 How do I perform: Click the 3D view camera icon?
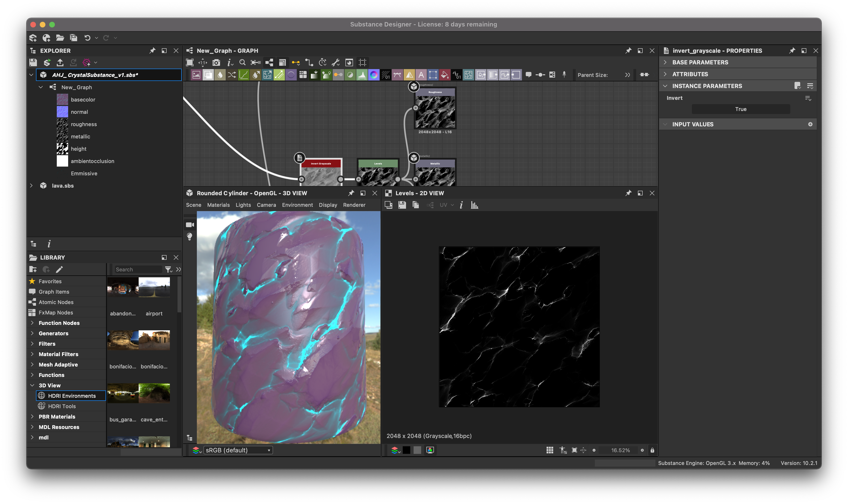click(x=190, y=225)
